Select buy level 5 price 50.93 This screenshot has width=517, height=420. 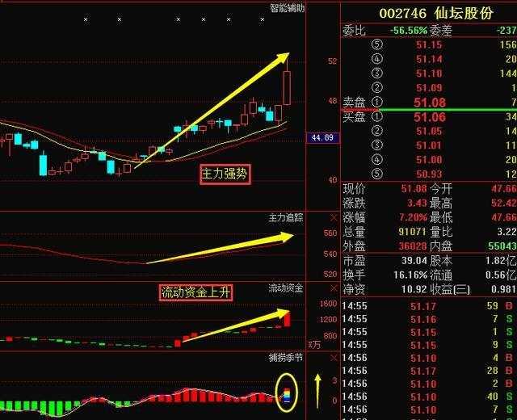pyautogui.click(x=429, y=174)
